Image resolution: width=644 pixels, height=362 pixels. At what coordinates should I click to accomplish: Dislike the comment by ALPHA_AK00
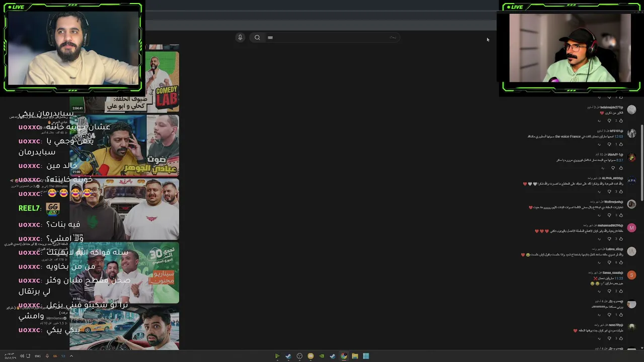tap(609, 192)
